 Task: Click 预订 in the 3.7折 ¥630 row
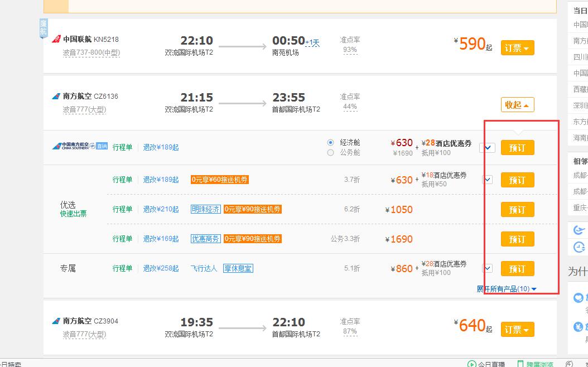(518, 180)
